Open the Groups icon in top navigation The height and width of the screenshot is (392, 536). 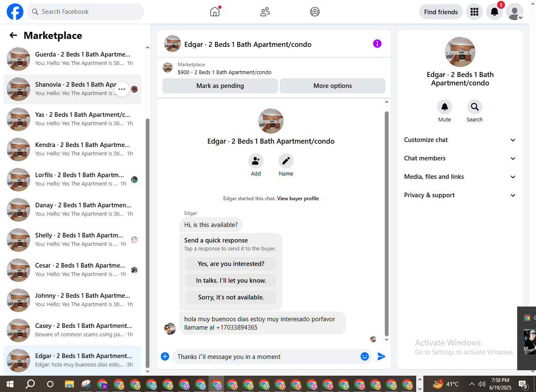(315, 12)
